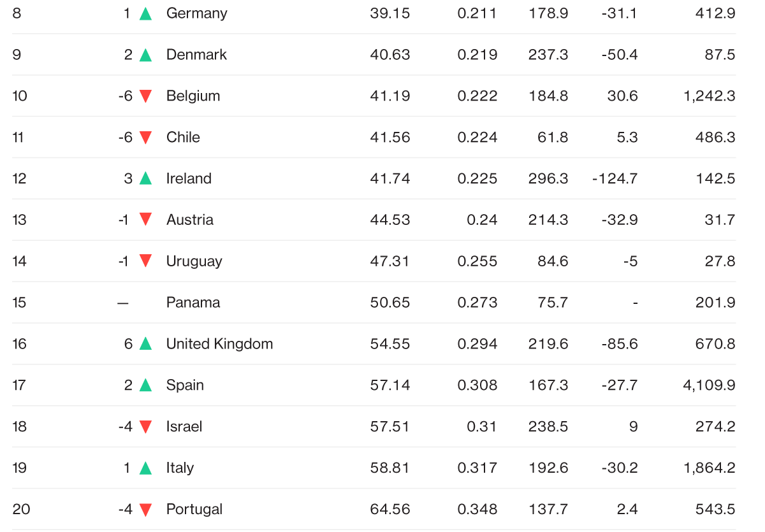Click the red down arrow beside Israel
Viewport: 765px width, 532px height.
[x=145, y=427]
